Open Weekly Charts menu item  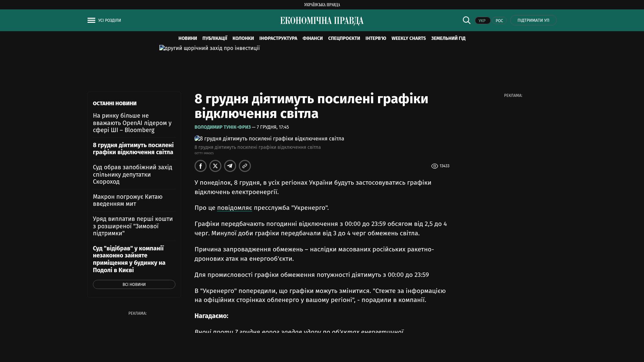click(x=408, y=39)
